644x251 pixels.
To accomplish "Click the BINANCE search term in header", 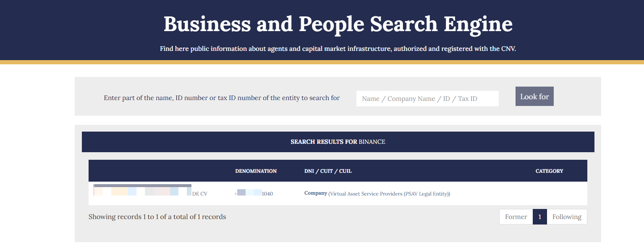I will (x=372, y=142).
